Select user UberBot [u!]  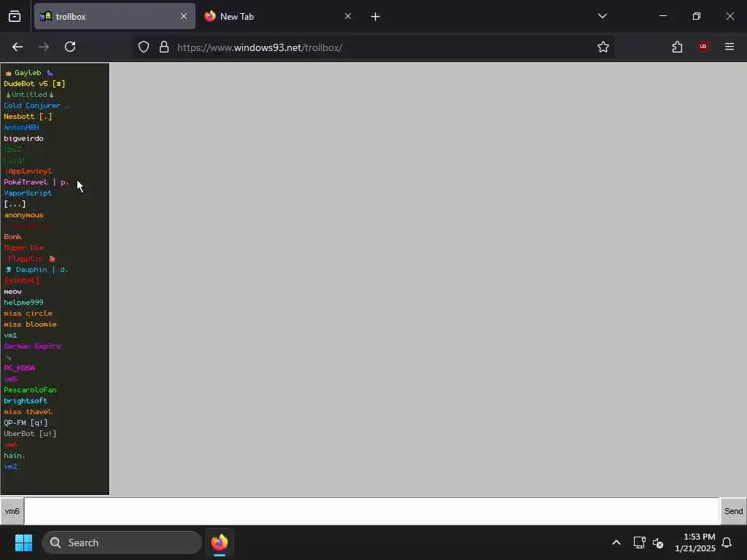click(30, 435)
